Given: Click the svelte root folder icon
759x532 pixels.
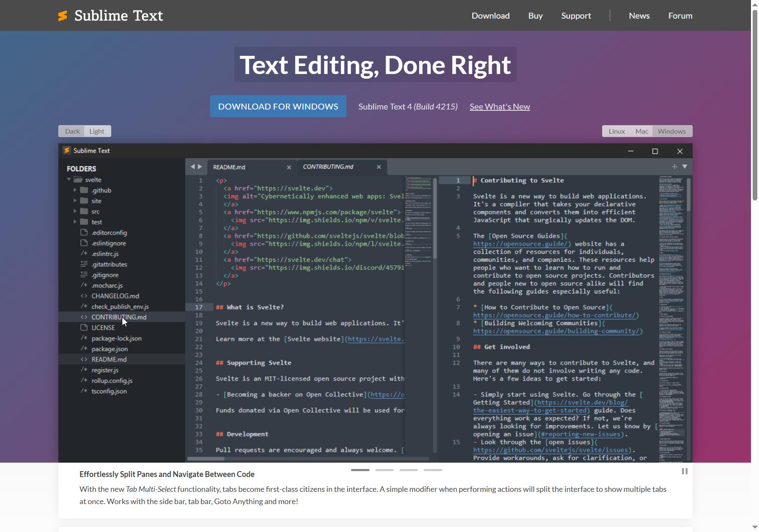Looking at the screenshot, I should tap(78, 180).
